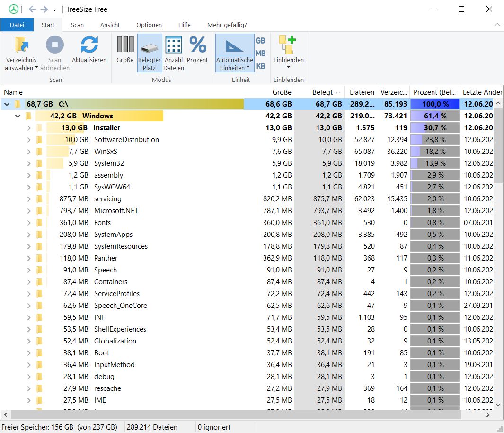Refresh the scan with Aktualisieren

point(89,50)
